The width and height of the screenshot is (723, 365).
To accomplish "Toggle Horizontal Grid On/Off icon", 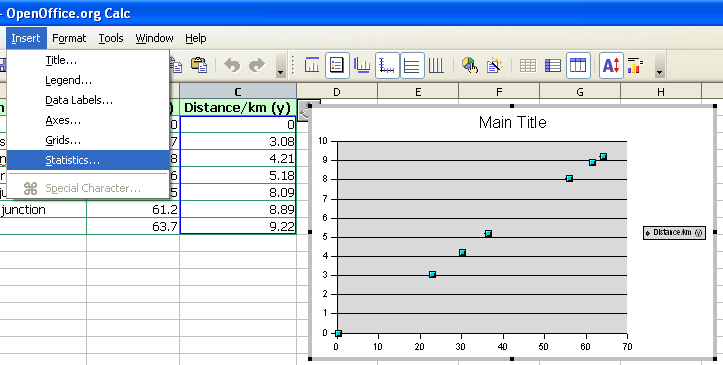I will click(412, 65).
